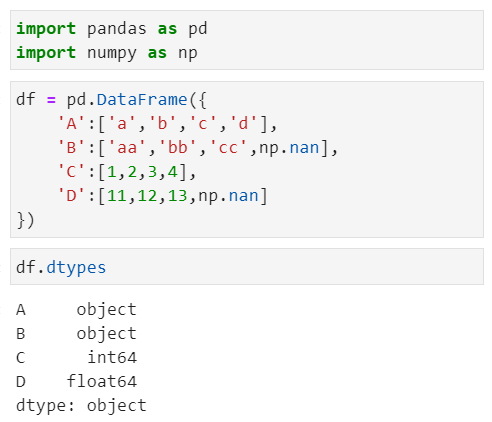The width and height of the screenshot is (492, 422).
Task: Click the 'pd' alias in first import
Action: coord(198,29)
